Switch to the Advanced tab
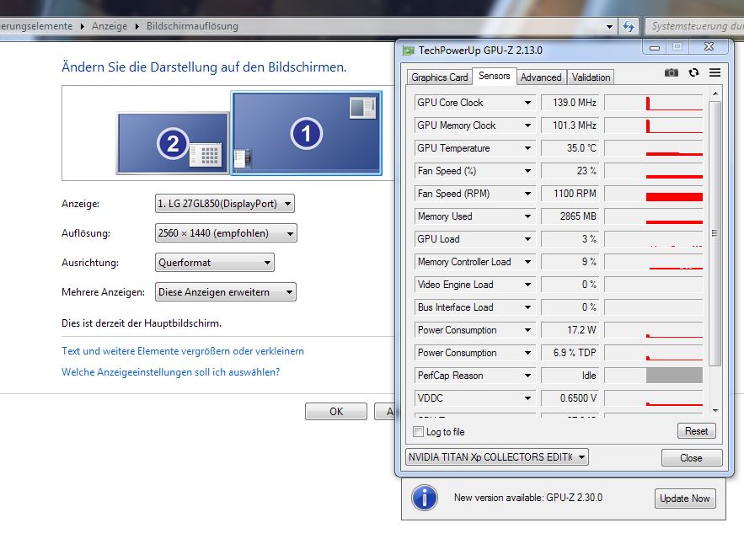The width and height of the screenshot is (744, 560). point(541,77)
